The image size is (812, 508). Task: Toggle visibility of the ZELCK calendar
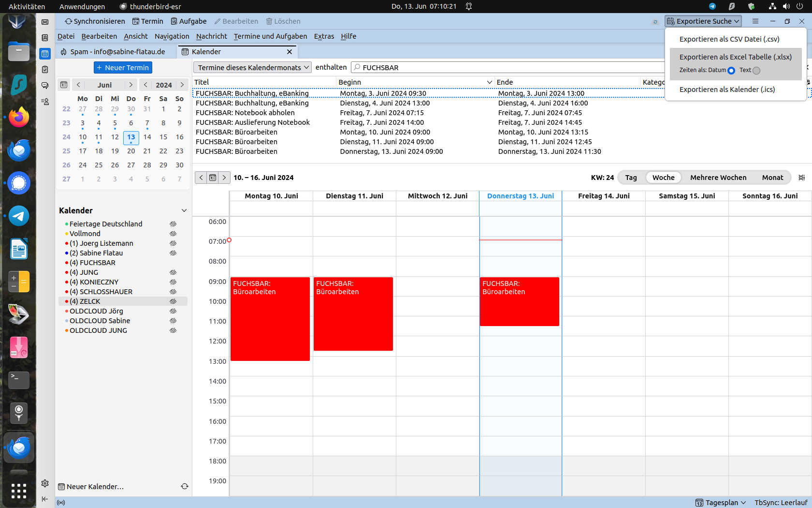173,301
